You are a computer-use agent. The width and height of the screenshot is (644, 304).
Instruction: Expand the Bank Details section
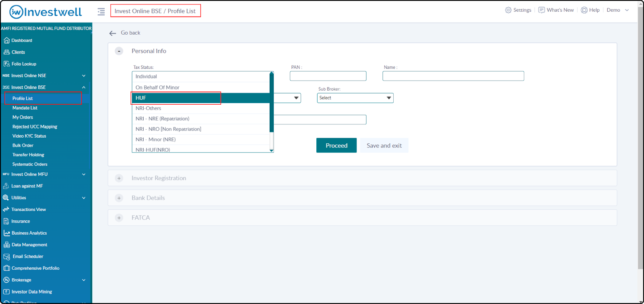pyautogui.click(x=119, y=198)
